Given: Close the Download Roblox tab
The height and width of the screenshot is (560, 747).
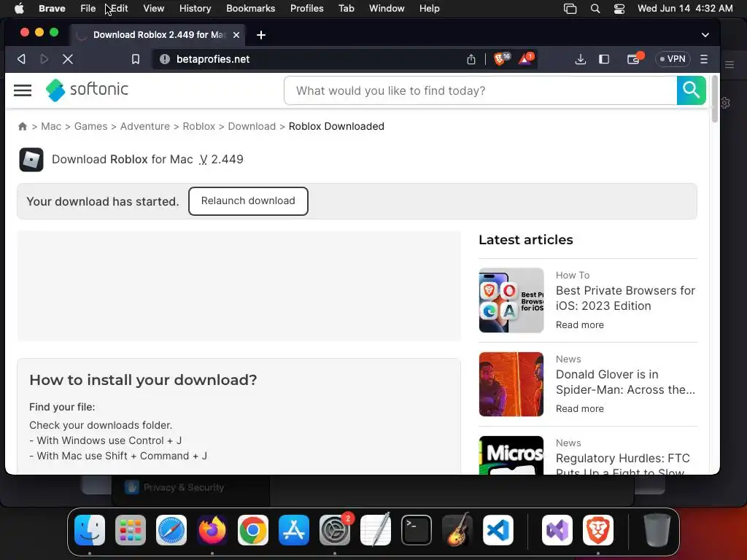Looking at the screenshot, I should point(236,35).
